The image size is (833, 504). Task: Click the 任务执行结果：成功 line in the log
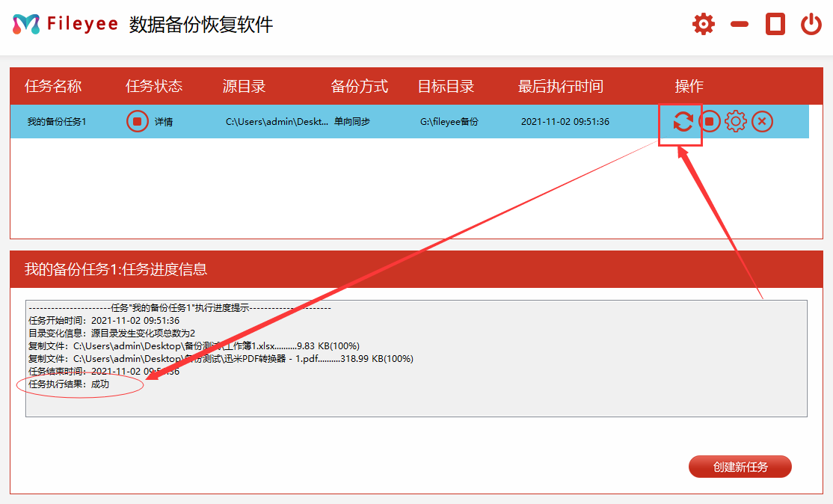pyautogui.click(x=69, y=384)
